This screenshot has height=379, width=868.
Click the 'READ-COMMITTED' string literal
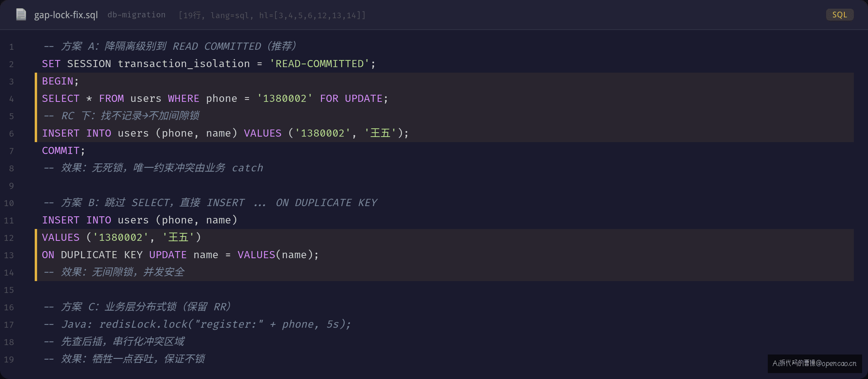click(x=319, y=64)
